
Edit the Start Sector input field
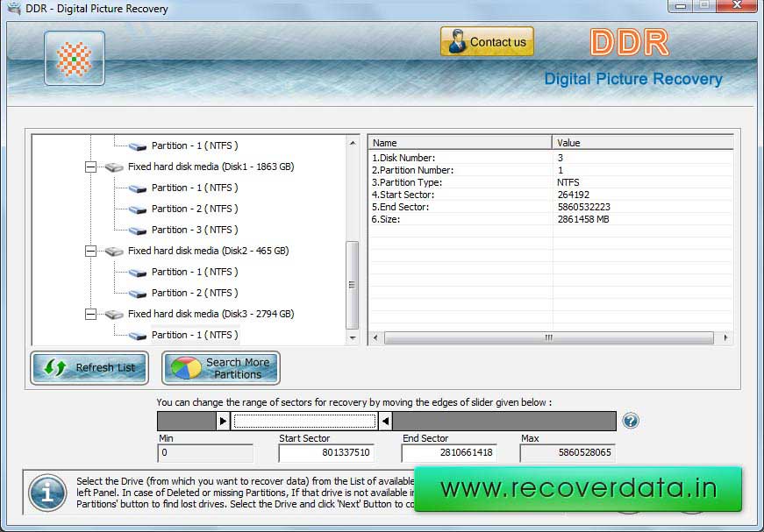(326, 454)
